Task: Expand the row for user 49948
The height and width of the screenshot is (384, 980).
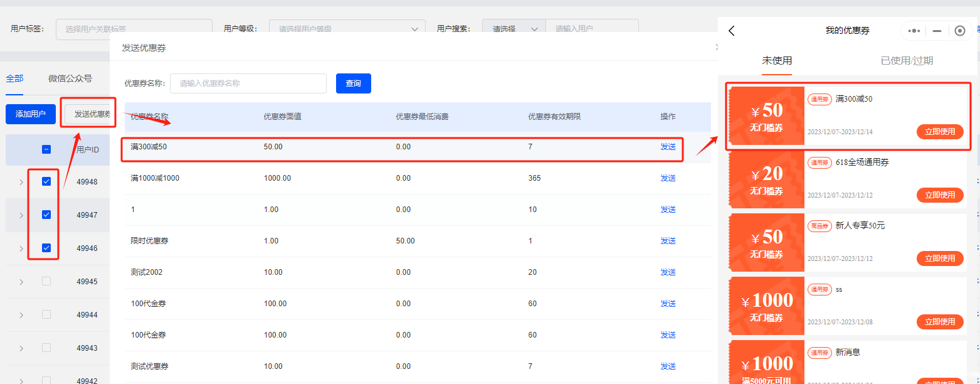Action: point(21,182)
